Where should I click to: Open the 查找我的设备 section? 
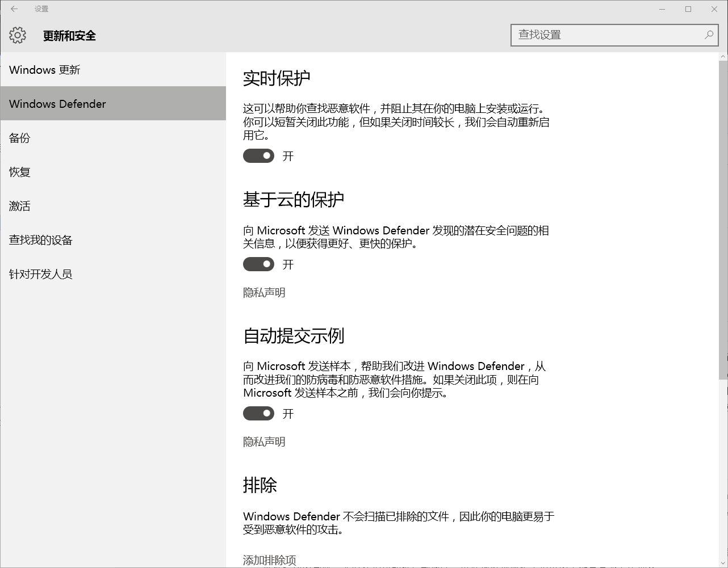click(113, 240)
